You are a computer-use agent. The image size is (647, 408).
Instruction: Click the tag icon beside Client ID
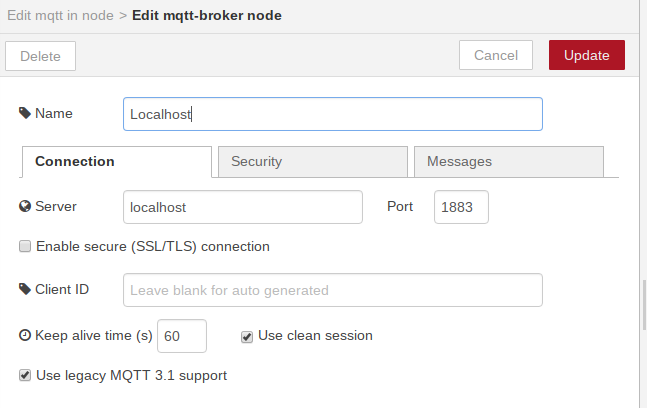click(x=25, y=290)
